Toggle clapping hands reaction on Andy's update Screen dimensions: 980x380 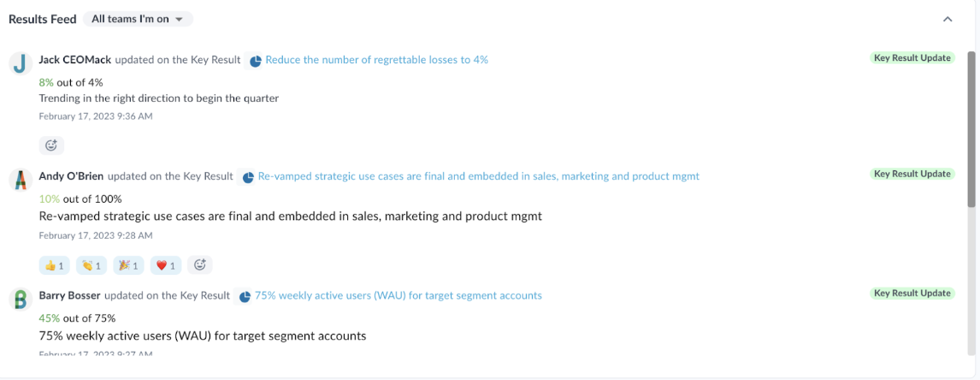pos(92,265)
